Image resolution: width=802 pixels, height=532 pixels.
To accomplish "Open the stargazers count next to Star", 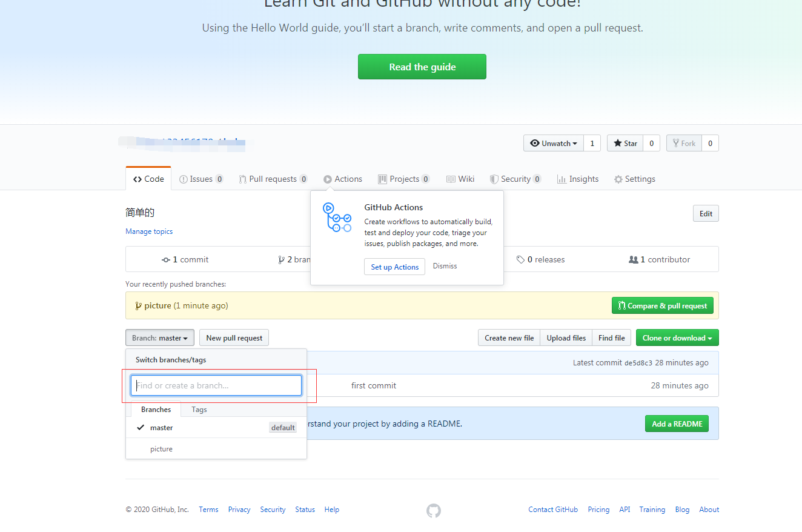I will [651, 143].
